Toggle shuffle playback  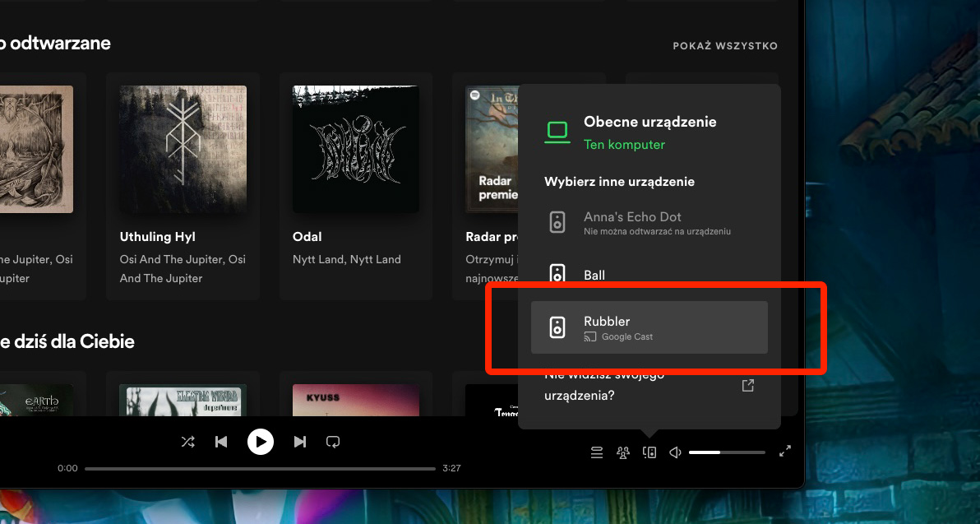(x=187, y=442)
